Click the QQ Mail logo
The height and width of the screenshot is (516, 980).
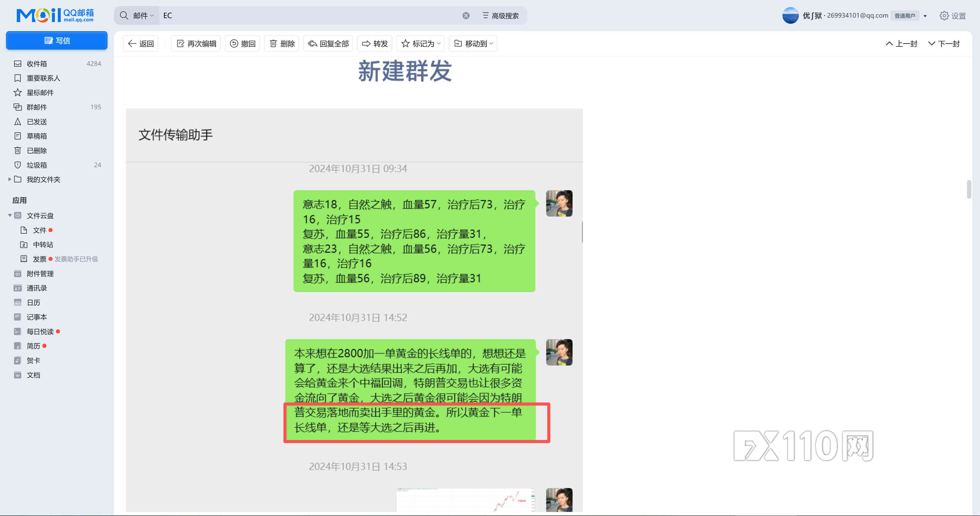click(x=55, y=15)
